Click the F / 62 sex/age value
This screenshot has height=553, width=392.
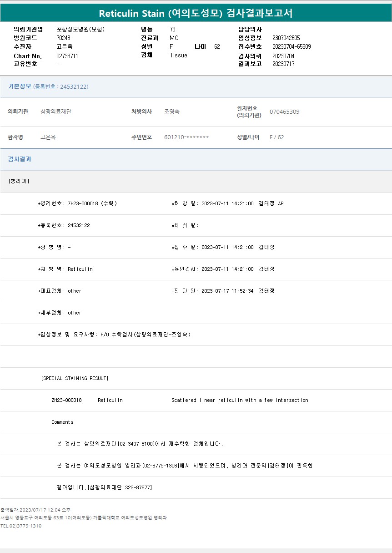tap(277, 137)
